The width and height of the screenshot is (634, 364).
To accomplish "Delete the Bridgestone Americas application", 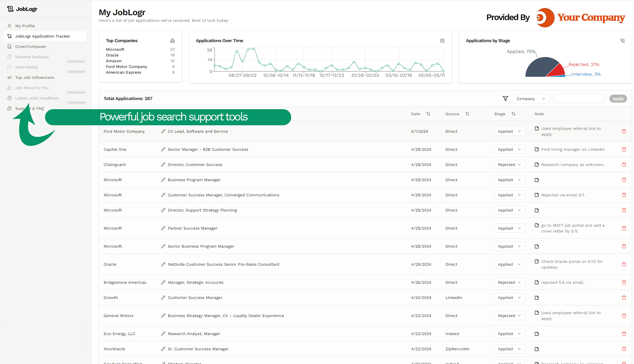I will (x=624, y=282).
